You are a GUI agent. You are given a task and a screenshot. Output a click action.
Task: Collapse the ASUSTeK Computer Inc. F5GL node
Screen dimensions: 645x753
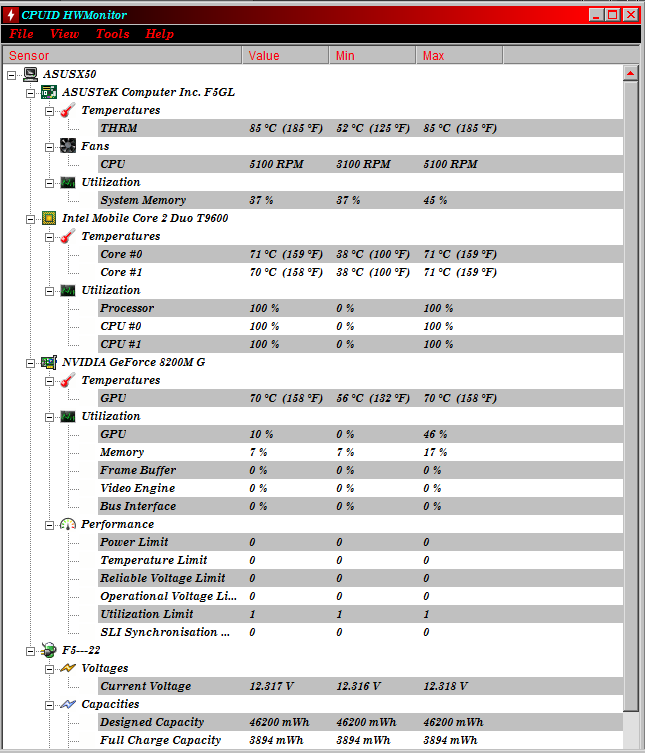pos(30,93)
